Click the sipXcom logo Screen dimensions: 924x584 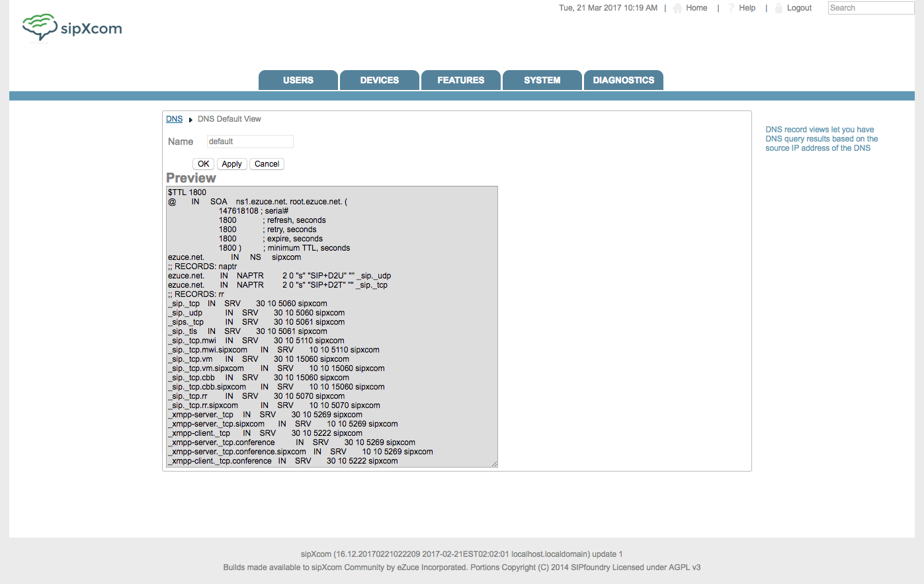pos(72,28)
